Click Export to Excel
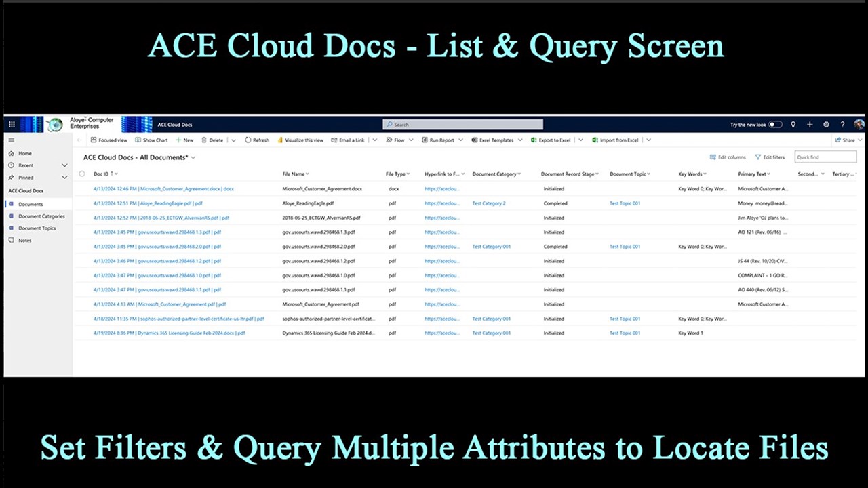 (551, 140)
